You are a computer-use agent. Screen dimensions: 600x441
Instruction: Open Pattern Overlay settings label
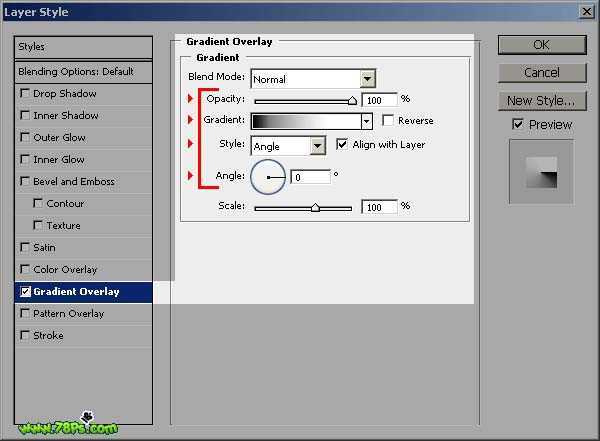pyautogui.click(x=68, y=314)
